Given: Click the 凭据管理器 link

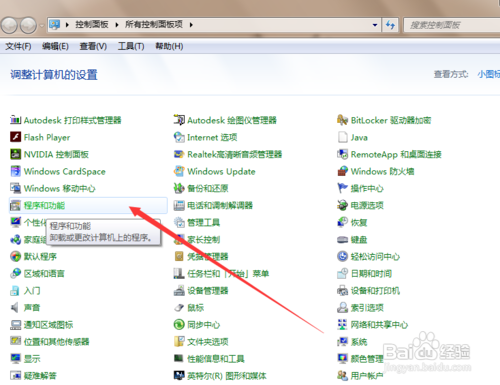Looking at the screenshot, I should 208,256.
